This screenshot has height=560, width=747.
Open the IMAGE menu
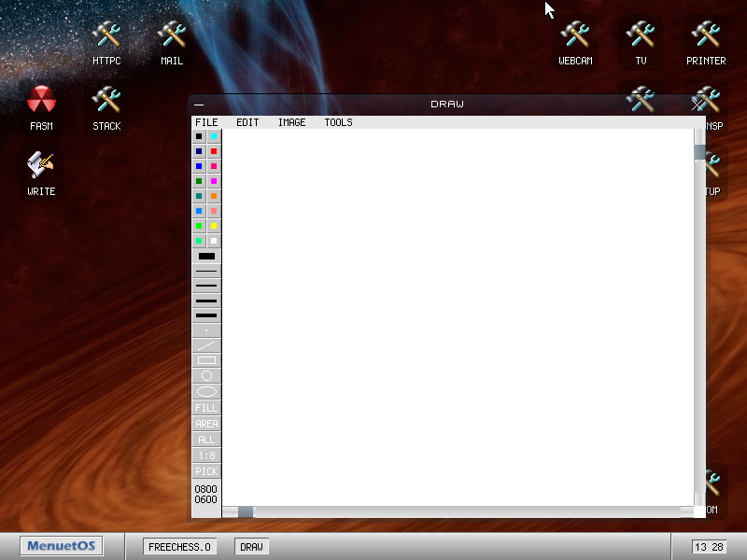291,122
